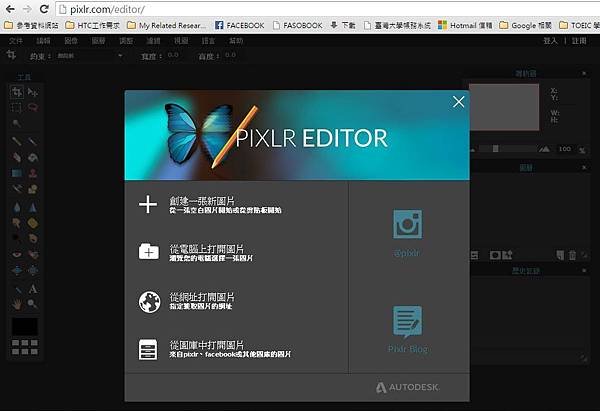Image resolution: width=600 pixels, height=411 pixels.
Task: Select the Sponge tool
Action: pyautogui.click(x=33, y=223)
